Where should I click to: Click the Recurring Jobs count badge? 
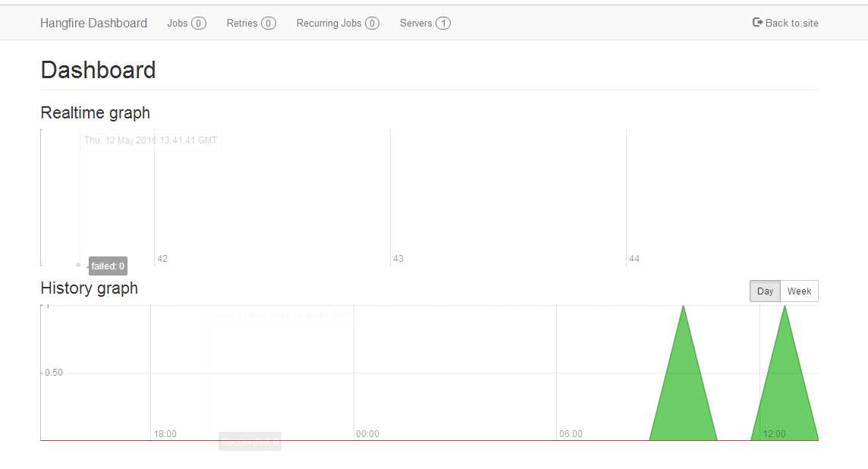coord(372,24)
